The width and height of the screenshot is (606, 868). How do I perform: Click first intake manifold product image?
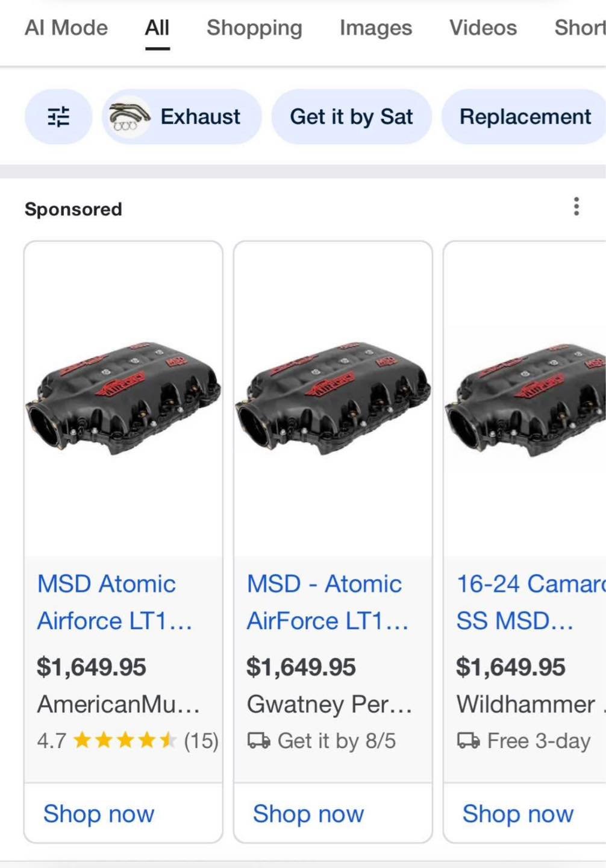pyautogui.click(x=123, y=398)
